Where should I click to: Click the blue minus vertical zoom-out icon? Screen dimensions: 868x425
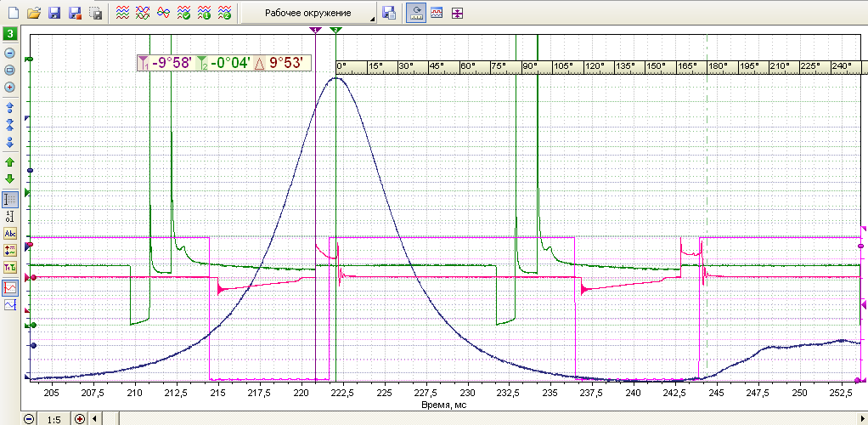10,54
